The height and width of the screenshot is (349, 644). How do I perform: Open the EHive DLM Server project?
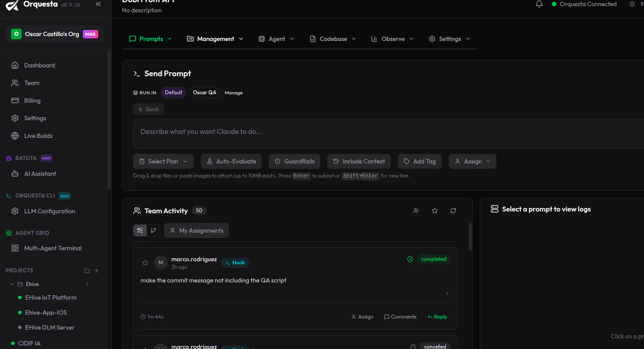(49, 327)
